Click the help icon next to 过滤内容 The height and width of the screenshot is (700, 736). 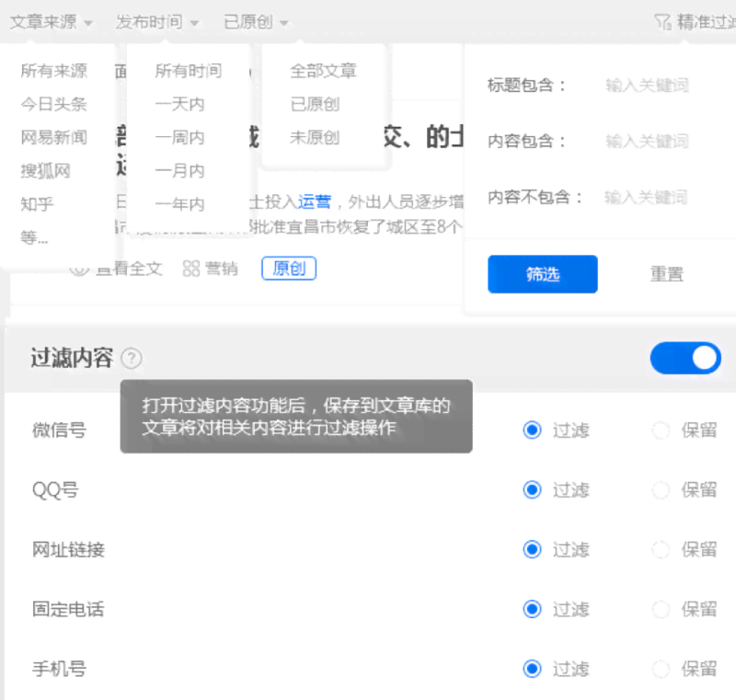132,359
